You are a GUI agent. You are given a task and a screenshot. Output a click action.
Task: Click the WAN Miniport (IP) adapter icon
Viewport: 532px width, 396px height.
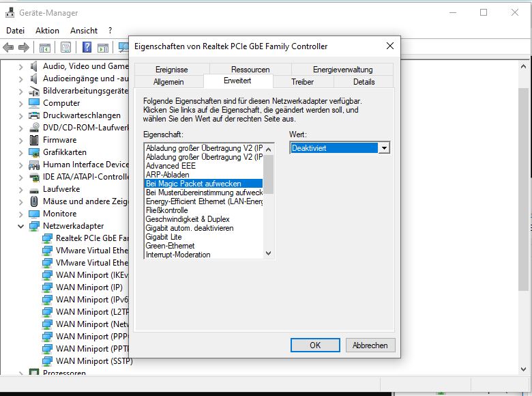(47, 287)
